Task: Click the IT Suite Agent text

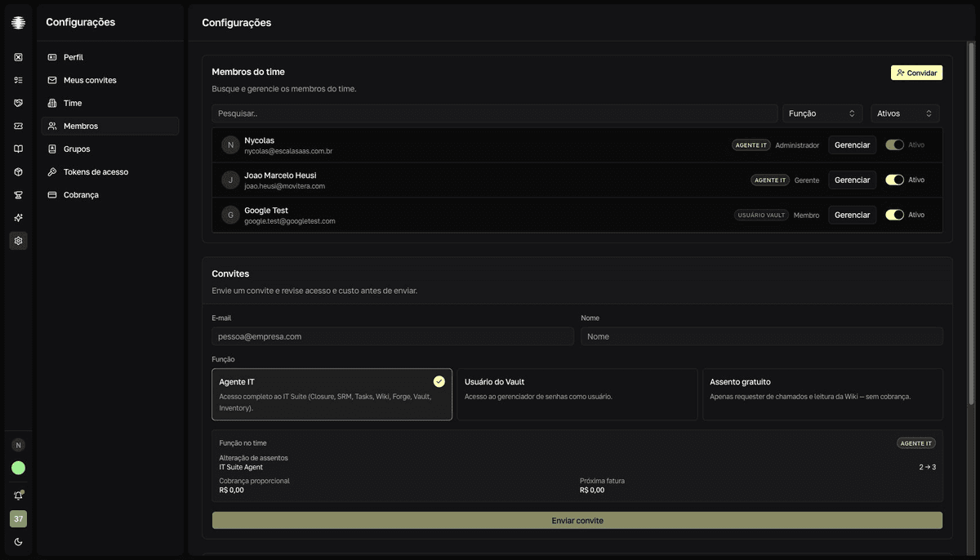Action: click(x=241, y=467)
